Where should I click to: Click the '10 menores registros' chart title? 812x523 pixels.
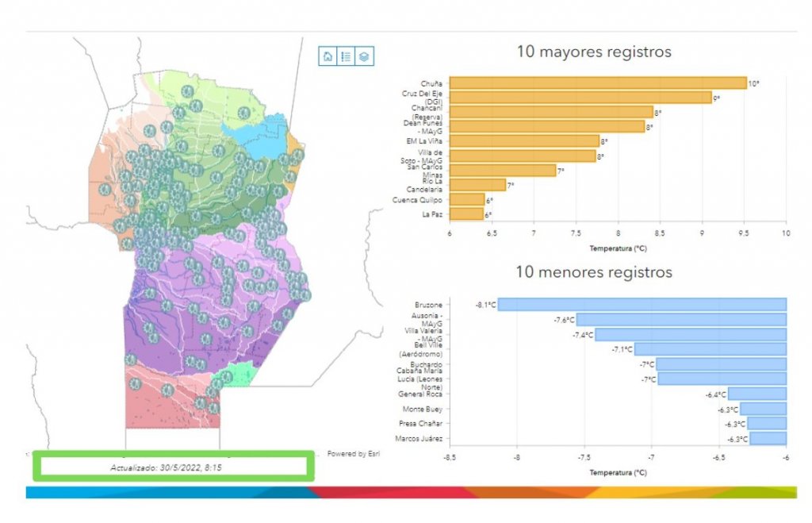(594, 272)
